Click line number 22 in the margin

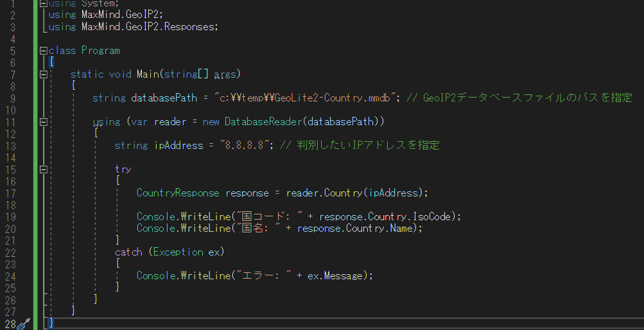point(10,253)
